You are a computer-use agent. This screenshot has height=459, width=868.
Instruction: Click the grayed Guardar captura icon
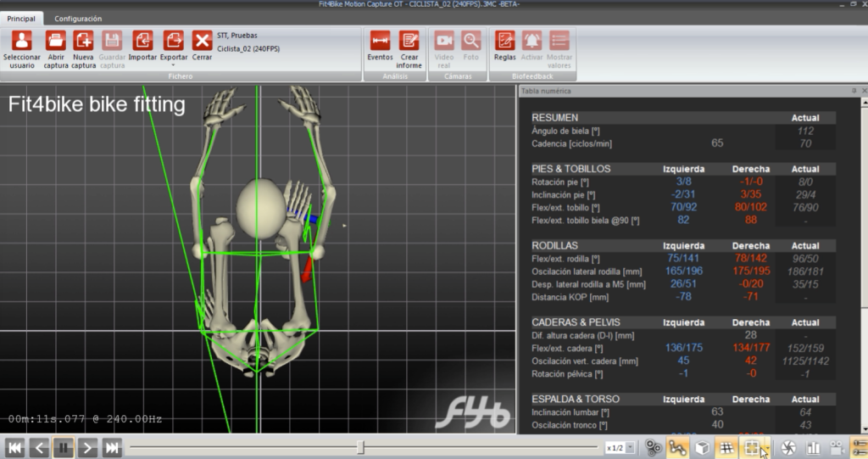112,41
